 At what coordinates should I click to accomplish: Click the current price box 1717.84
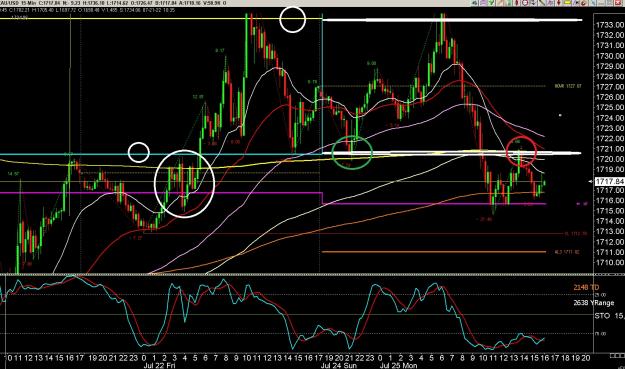pyautogui.click(x=609, y=182)
